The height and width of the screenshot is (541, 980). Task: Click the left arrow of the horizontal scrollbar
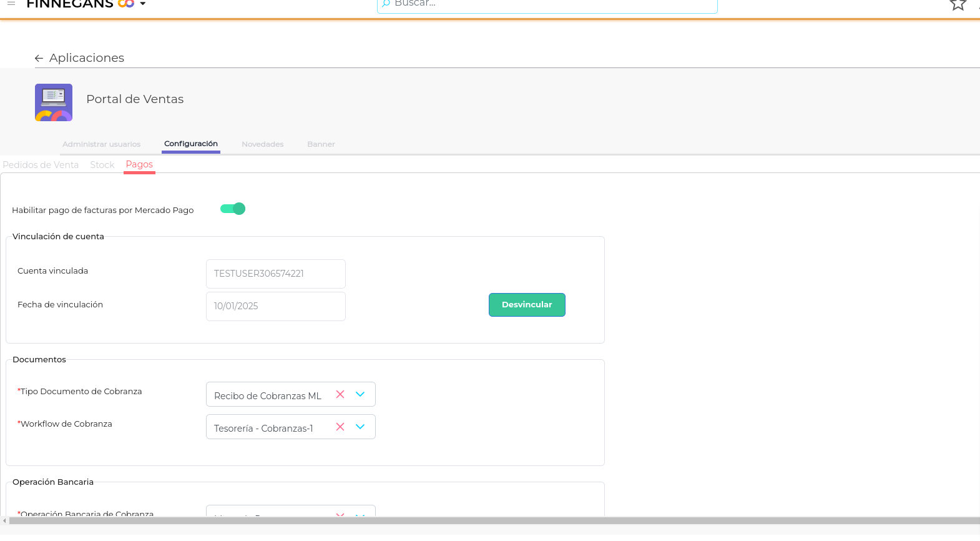[x=4, y=520]
